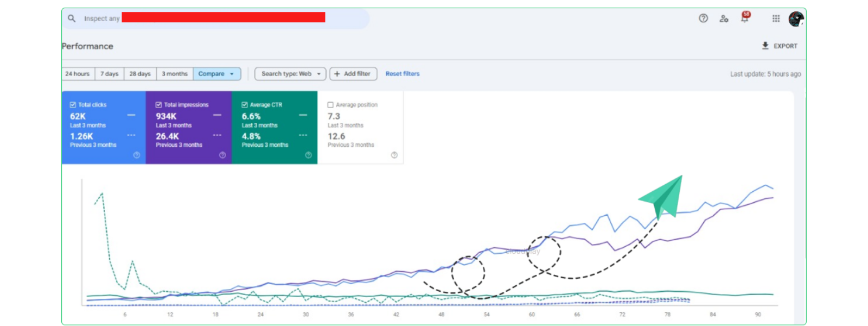Open the Google apps grid icon
Viewport: 868px width, 326px height.
776,18
